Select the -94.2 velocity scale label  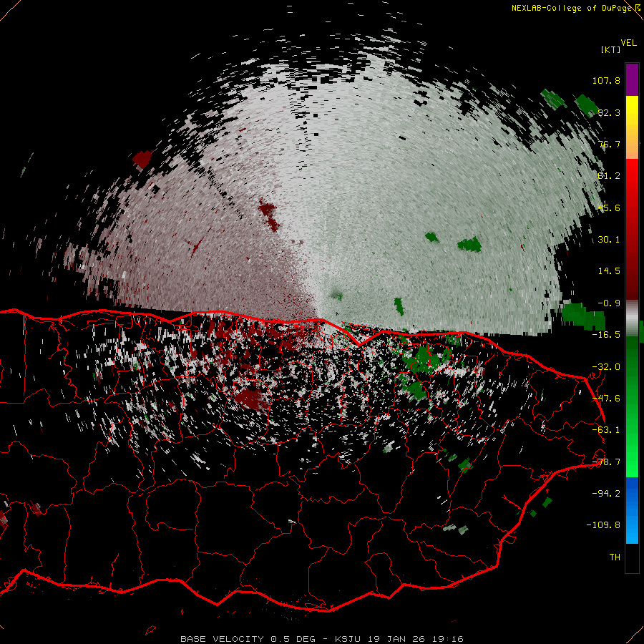[x=606, y=494]
